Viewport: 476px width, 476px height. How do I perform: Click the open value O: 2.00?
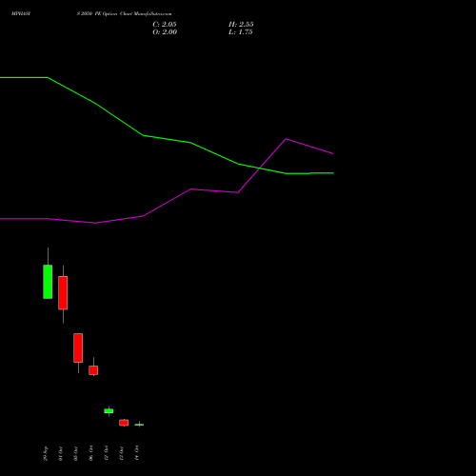point(165,32)
